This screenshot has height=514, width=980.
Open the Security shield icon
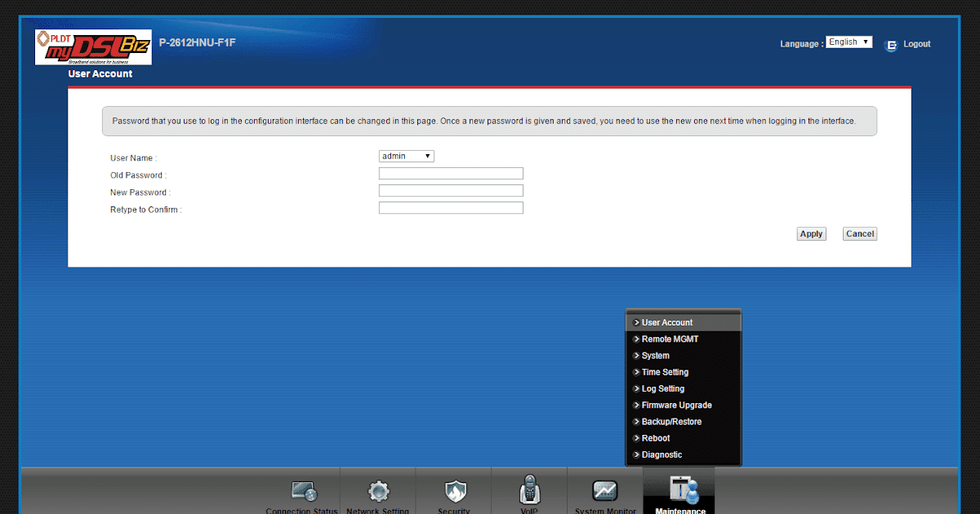454,491
